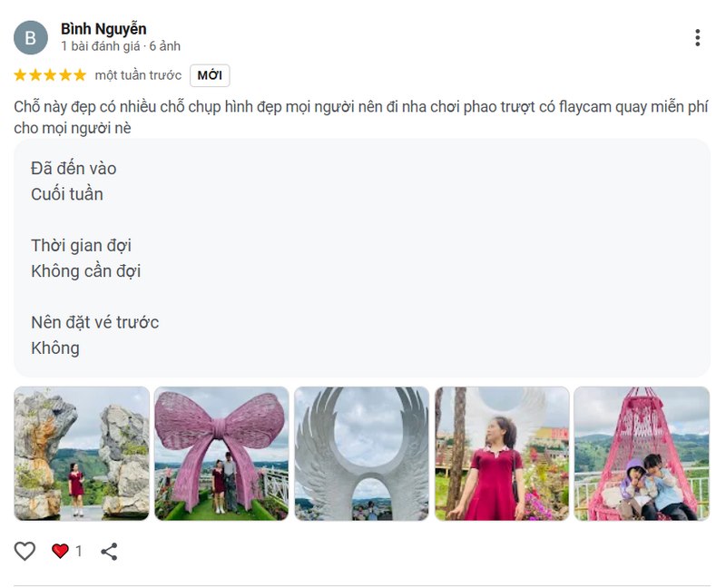This screenshot has width=726, height=588.
Task: Open the giant pink bow photo
Action: [x=221, y=454]
